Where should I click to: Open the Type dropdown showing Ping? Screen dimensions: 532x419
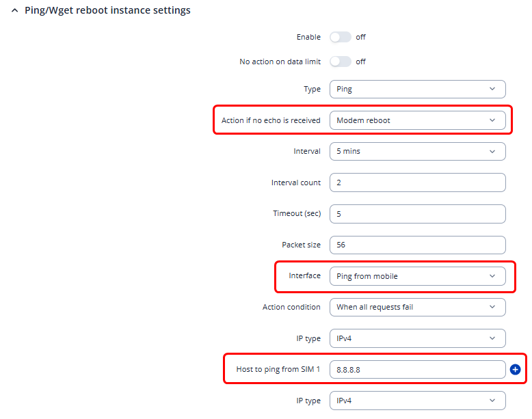point(417,89)
